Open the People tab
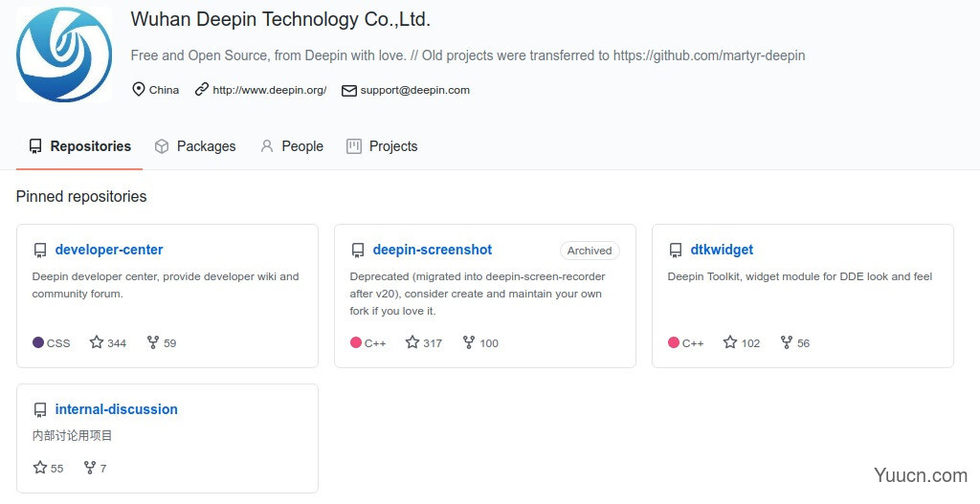 coord(292,146)
